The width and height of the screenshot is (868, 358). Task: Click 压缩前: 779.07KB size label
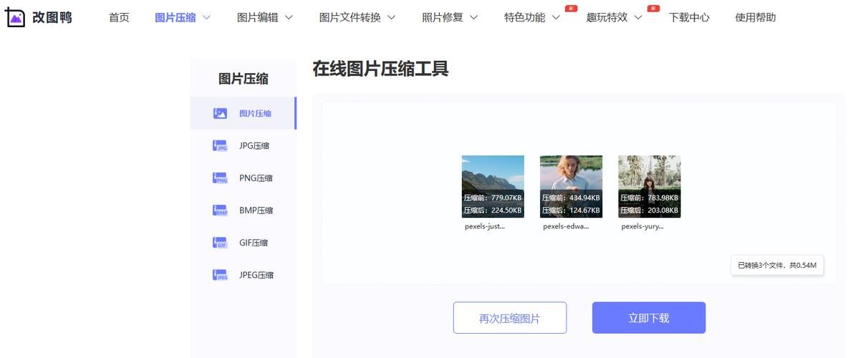coord(493,198)
